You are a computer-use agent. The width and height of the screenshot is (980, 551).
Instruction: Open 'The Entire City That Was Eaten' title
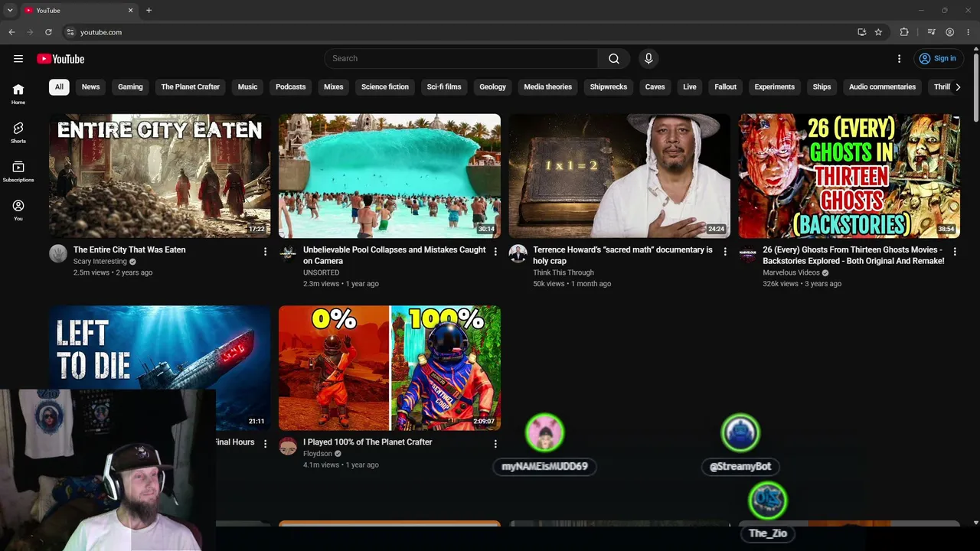click(x=129, y=249)
